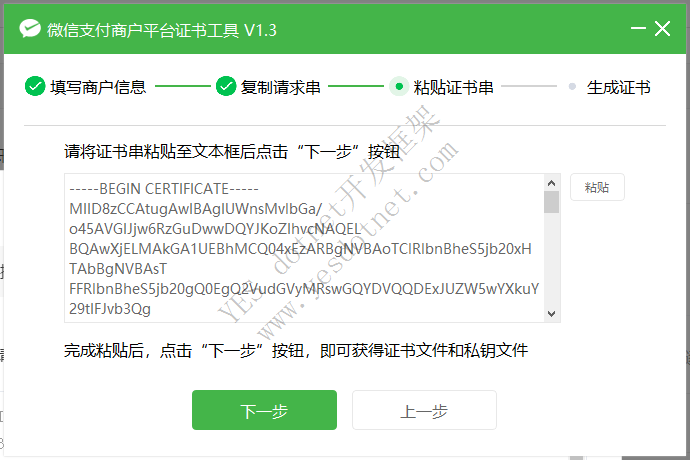The height and width of the screenshot is (460, 690).
Task: Click the green check beside 复制请求串
Action: (x=226, y=86)
